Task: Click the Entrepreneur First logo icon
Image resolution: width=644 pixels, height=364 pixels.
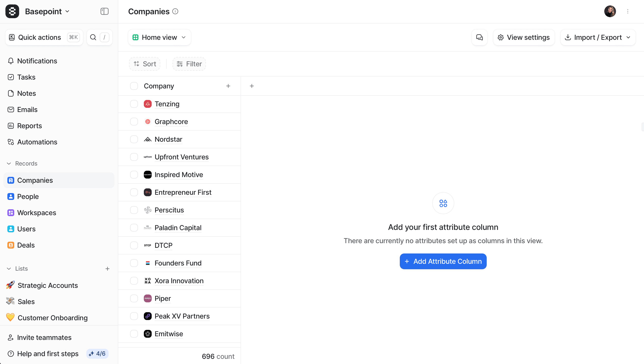Action: (x=148, y=192)
